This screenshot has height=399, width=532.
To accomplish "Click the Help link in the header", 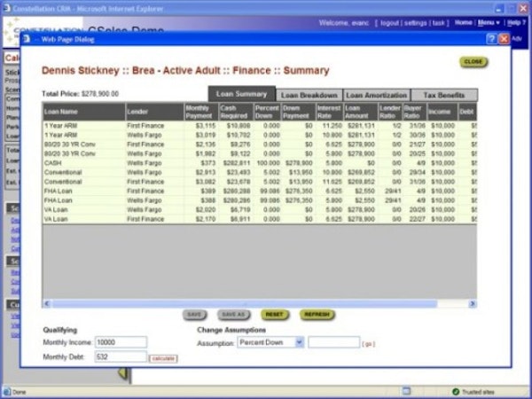I will coord(516,23).
